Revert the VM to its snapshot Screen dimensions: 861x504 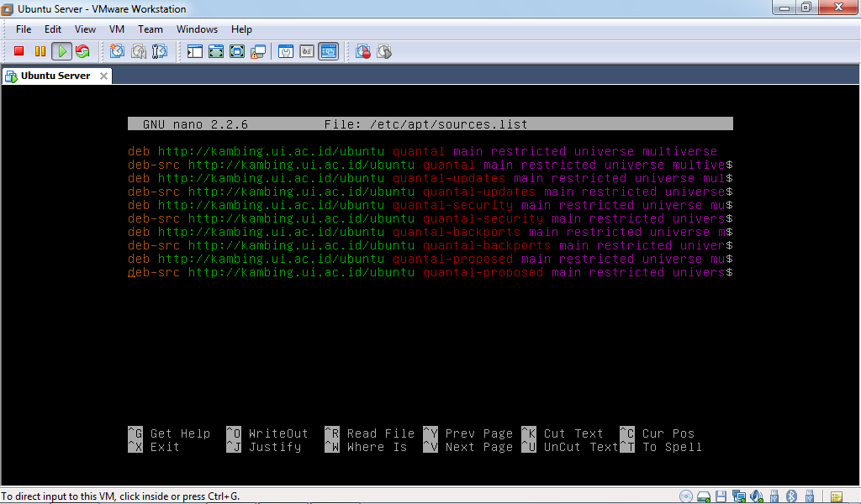point(139,51)
